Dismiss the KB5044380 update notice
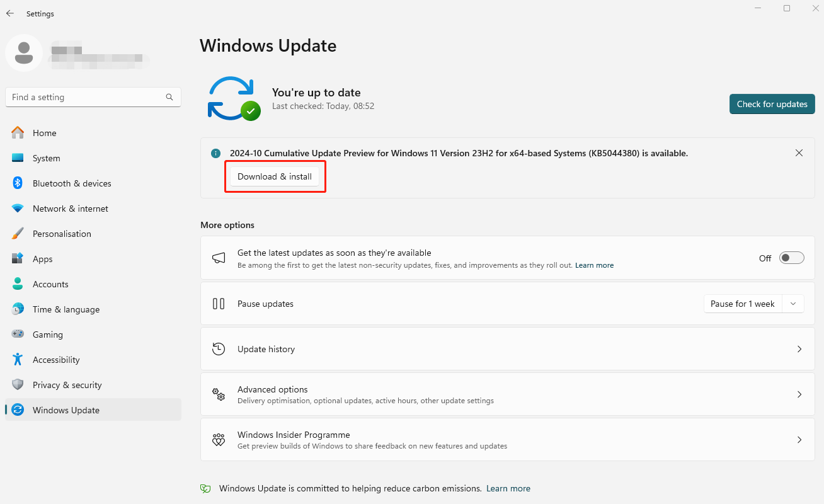Screen dimensions: 824x504 pos(799,153)
